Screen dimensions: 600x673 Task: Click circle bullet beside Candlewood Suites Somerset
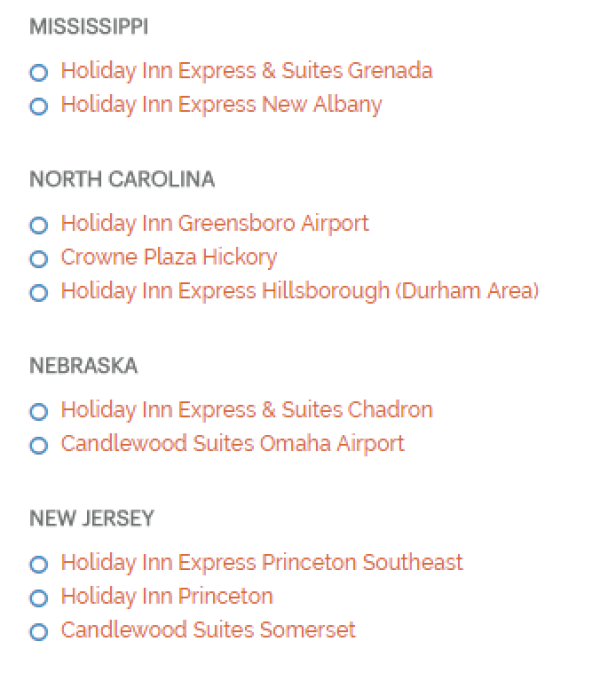(39, 632)
